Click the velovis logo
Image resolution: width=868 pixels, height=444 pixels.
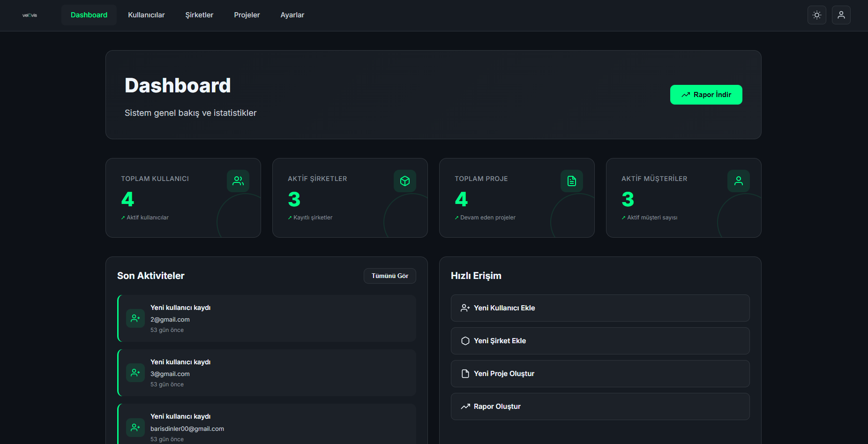[30, 15]
